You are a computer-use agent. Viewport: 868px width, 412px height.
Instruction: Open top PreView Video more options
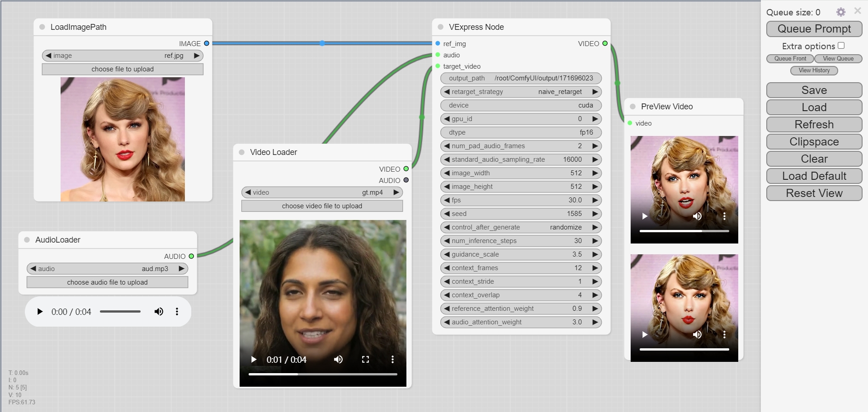click(x=724, y=216)
